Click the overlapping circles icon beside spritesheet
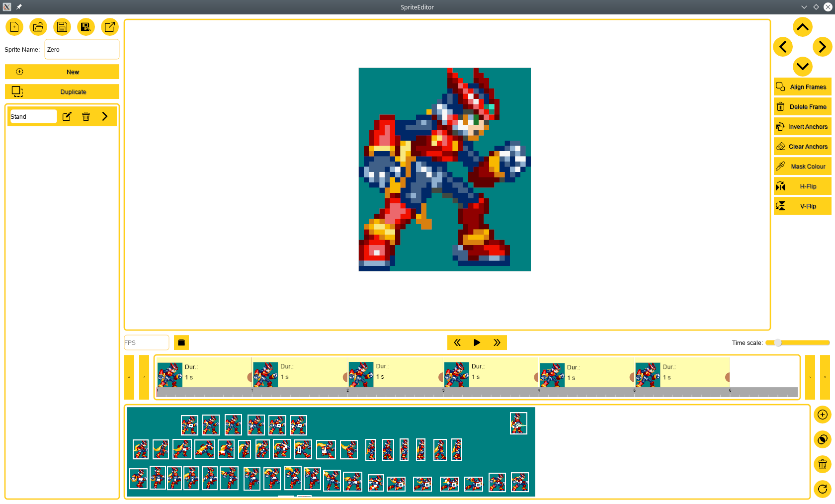The image size is (835, 504). (823, 439)
